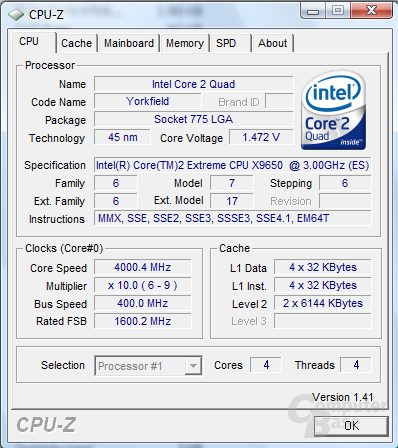Screen dimensions: 398x448
Task: Expand the Processor #1 selection dropdown
Action: (x=193, y=366)
